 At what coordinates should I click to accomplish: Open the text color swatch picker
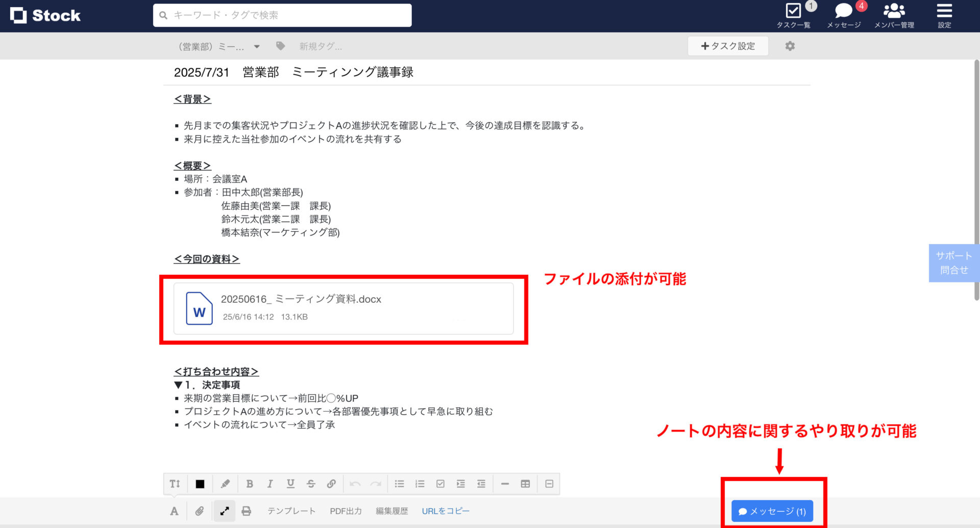click(200, 483)
